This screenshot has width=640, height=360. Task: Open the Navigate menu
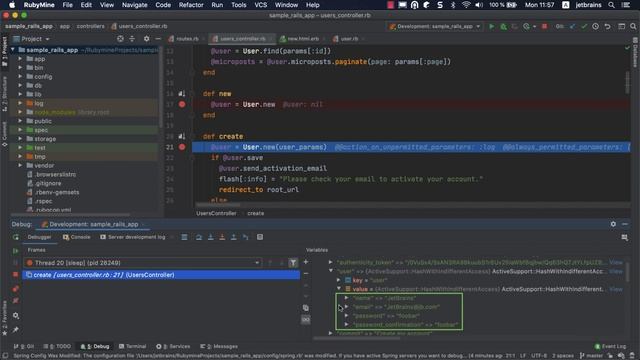(x=134, y=5)
